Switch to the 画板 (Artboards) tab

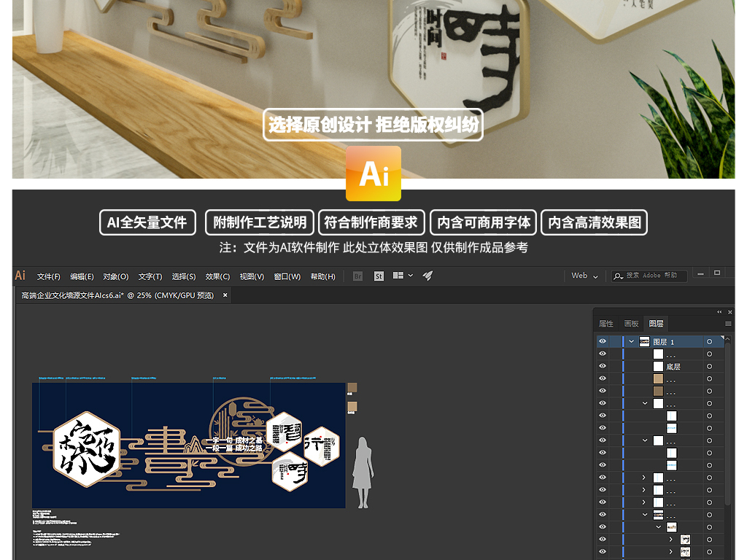(630, 324)
